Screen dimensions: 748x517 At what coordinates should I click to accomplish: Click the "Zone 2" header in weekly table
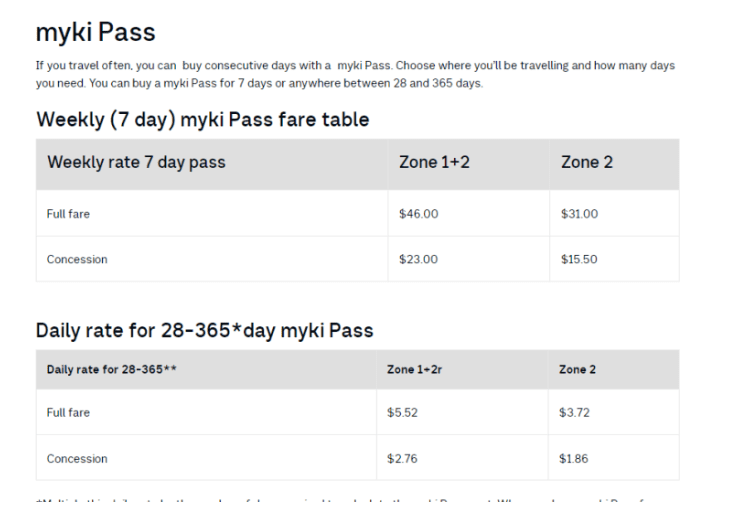tap(587, 163)
